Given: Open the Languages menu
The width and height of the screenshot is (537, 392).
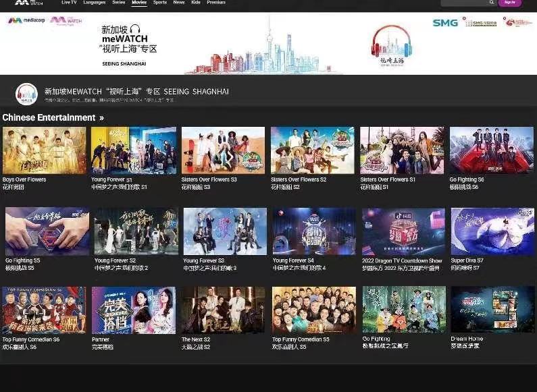Looking at the screenshot, I should click(x=95, y=3).
